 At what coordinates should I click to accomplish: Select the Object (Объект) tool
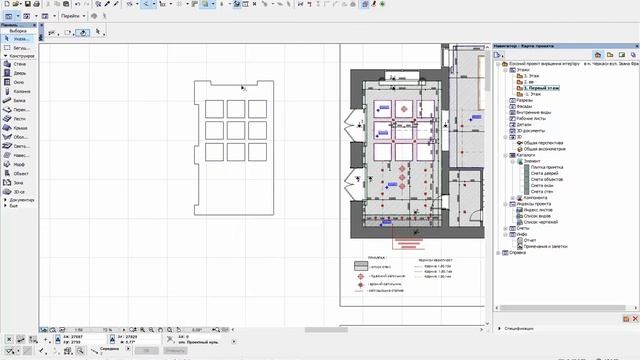[x=16, y=173]
